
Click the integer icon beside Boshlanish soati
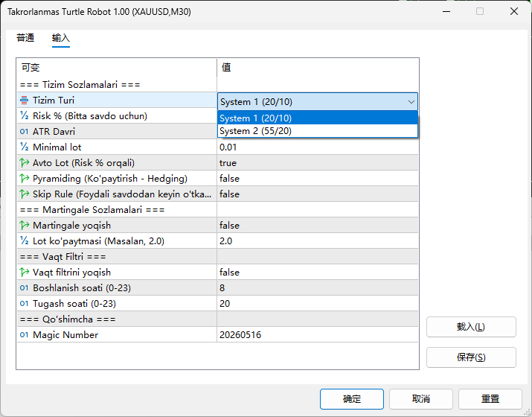point(24,287)
